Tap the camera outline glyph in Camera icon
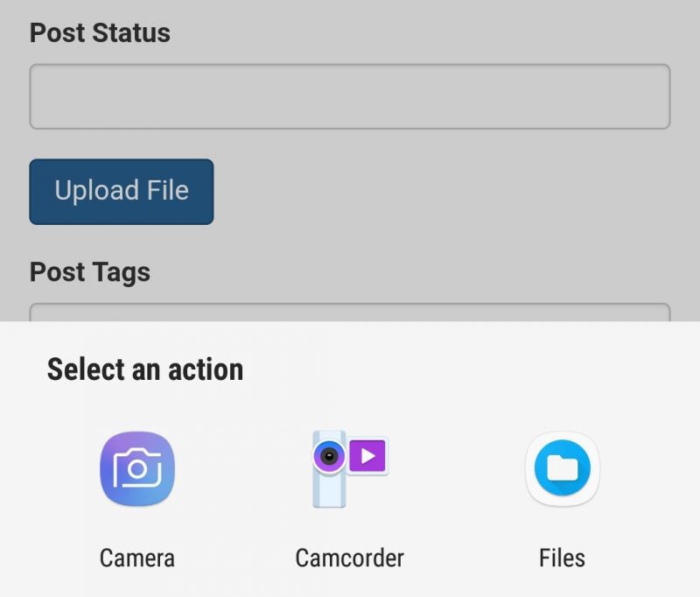The width and height of the screenshot is (700, 597). pyautogui.click(x=137, y=468)
